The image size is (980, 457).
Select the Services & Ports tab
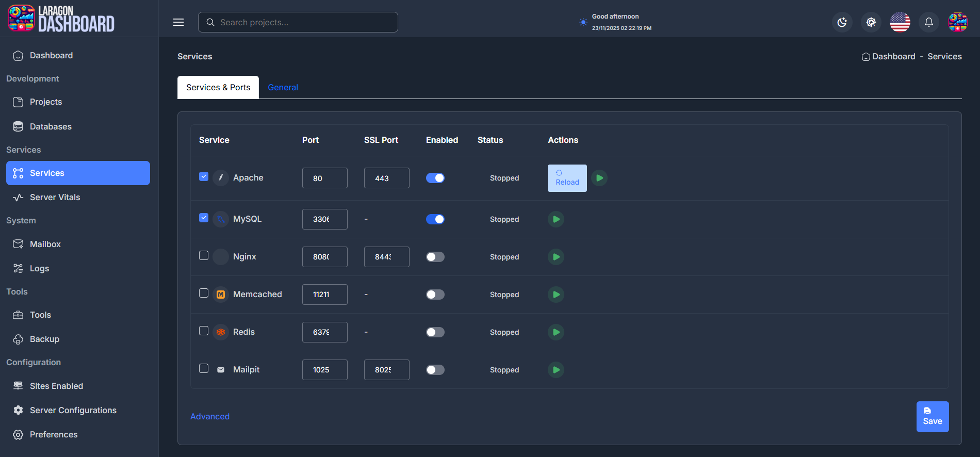(x=218, y=87)
